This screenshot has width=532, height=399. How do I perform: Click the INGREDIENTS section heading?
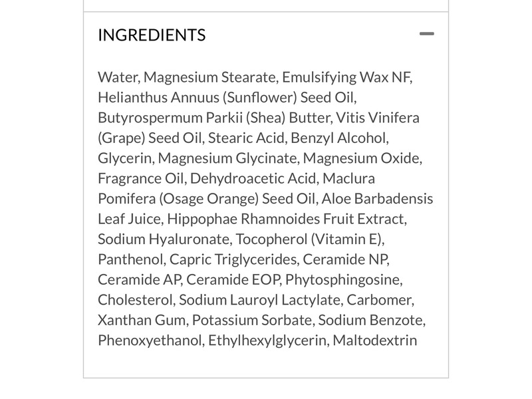coord(152,35)
